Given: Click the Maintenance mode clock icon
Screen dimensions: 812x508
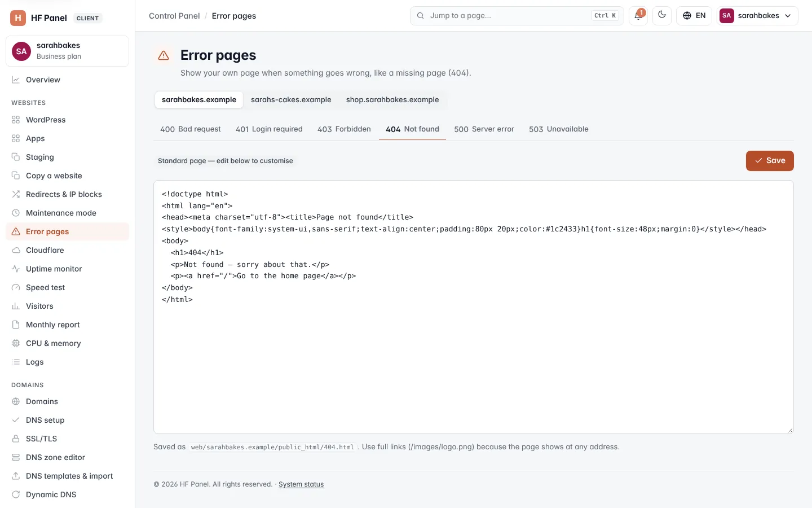Looking at the screenshot, I should pyautogui.click(x=16, y=213).
